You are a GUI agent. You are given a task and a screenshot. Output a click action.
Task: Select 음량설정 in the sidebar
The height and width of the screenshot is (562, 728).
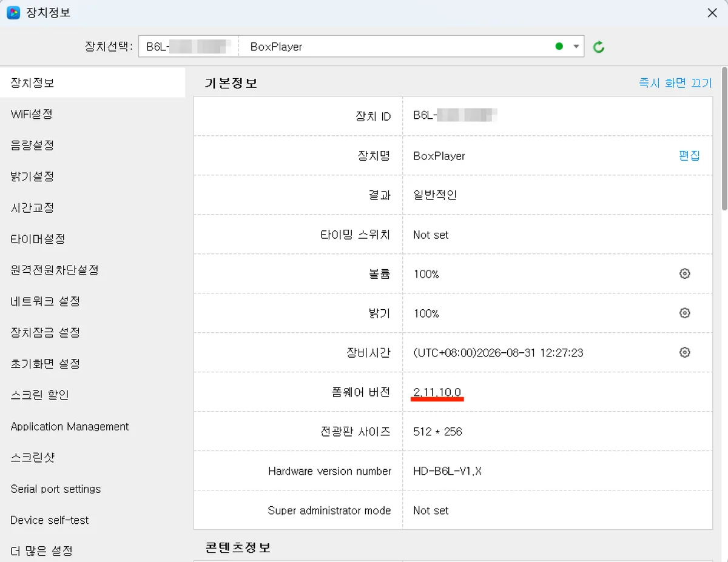(x=32, y=145)
